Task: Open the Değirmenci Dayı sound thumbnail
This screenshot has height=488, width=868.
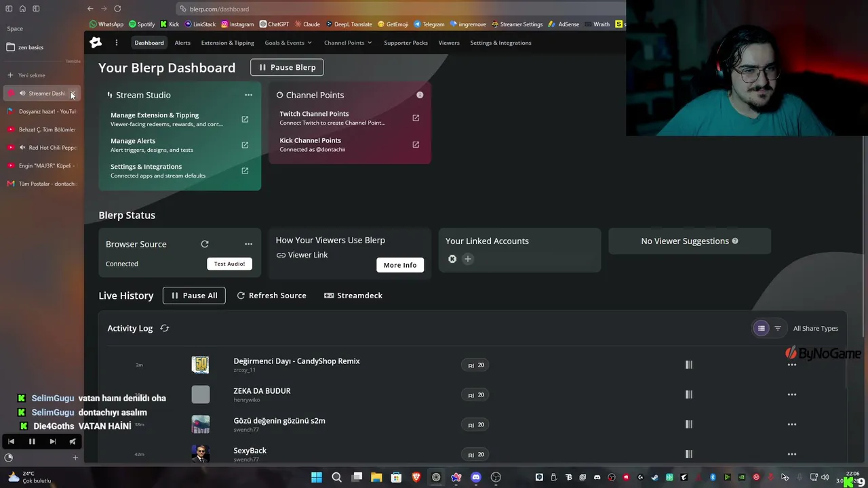Action: click(200, 365)
